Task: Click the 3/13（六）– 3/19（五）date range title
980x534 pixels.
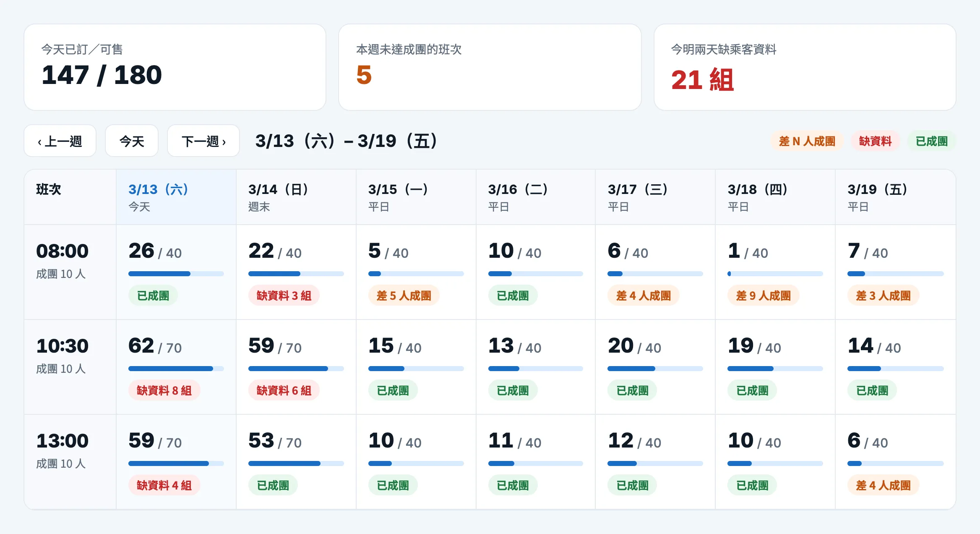Action: click(x=347, y=141)
